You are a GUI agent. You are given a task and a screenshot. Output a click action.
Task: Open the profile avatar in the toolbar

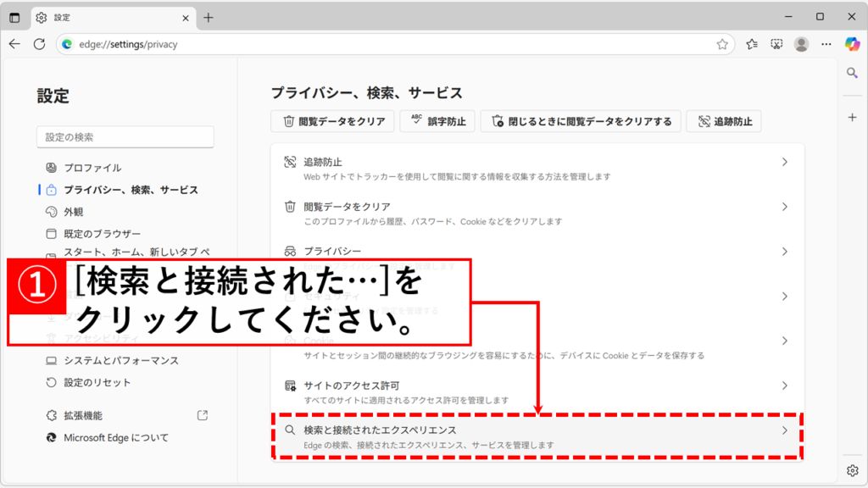point(801,44)
